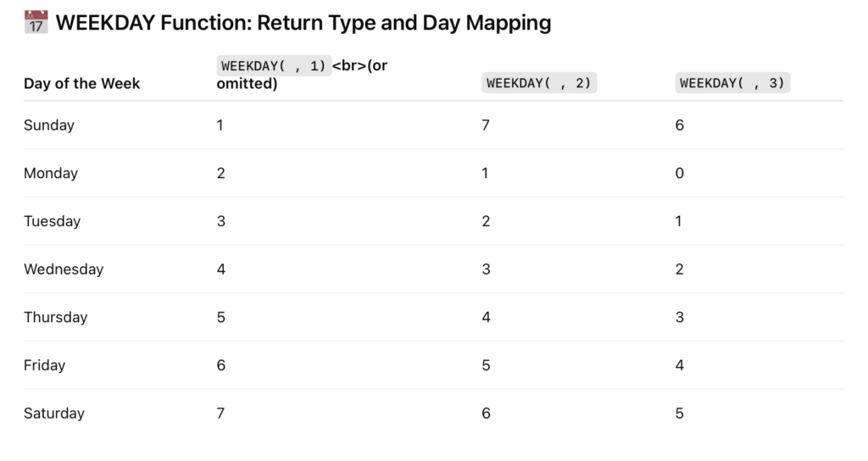Click the Saturday row label
This screenshot has height=461, width=868.
point(54,414)
